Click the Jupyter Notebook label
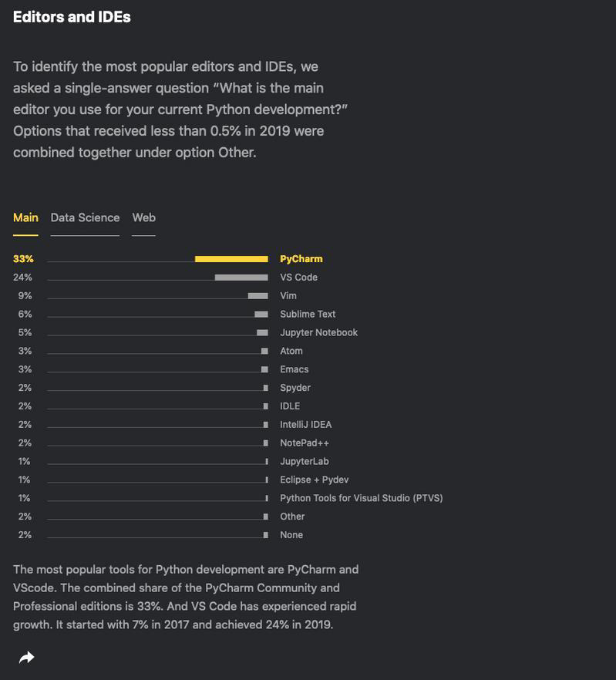The height and width of the screenshot is (680, 616). click(318, 333)
